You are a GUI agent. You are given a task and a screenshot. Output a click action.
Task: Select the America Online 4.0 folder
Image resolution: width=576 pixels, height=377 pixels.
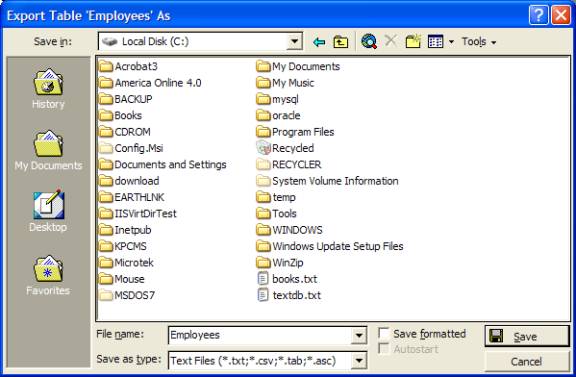point(150,83)
